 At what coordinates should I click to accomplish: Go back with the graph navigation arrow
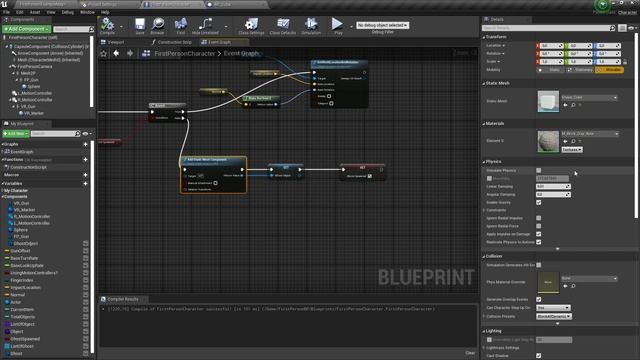click(116, 53)
